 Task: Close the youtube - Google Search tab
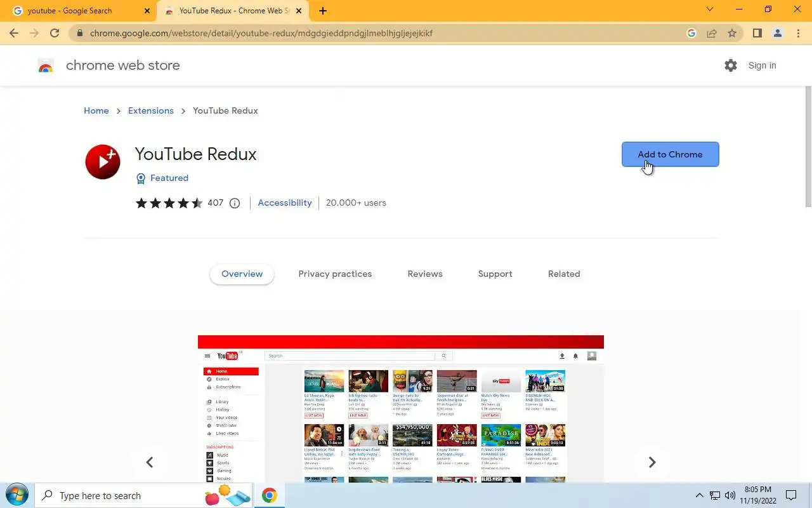pos(147,11)
